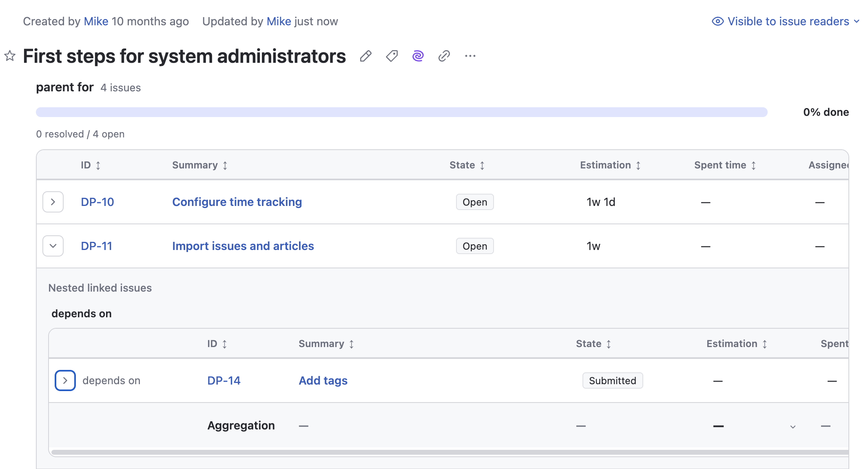Sort the State column ascending
This screenshot has width=868, height=469.
pos(483,166)
